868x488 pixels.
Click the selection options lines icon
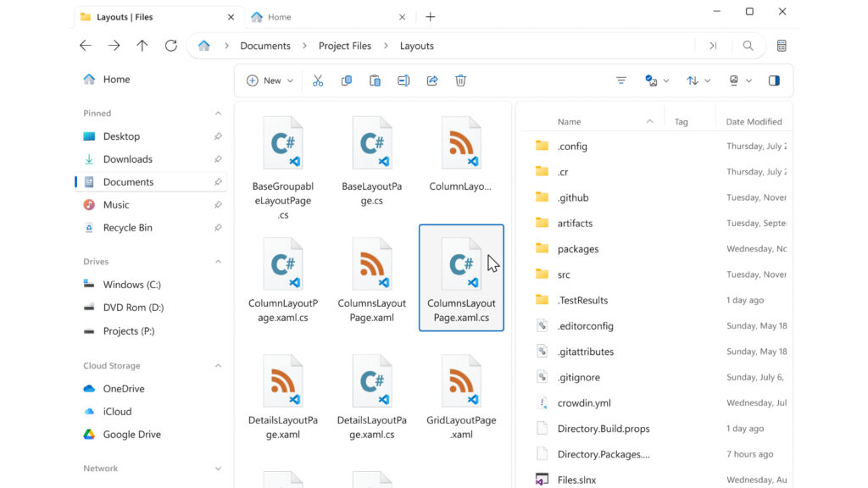pyautogui.click(x=621, y=80)
